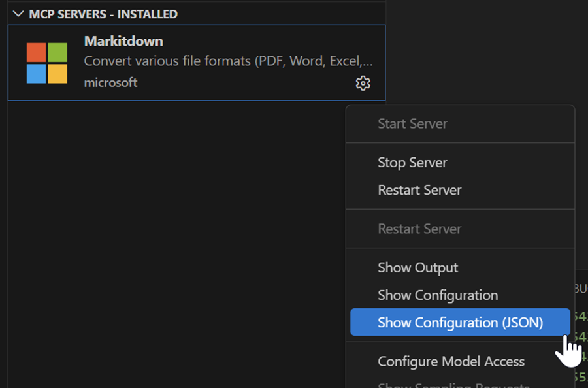Screen dimensions: 588x388
Task: Click the greyed-out Restart Server entry
Action: pos(419,229)
